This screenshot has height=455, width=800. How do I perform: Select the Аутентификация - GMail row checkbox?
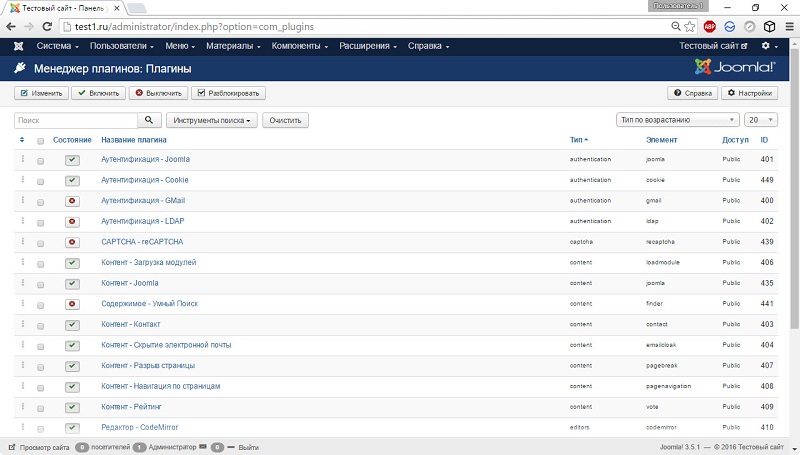click(x=40, y=203)
